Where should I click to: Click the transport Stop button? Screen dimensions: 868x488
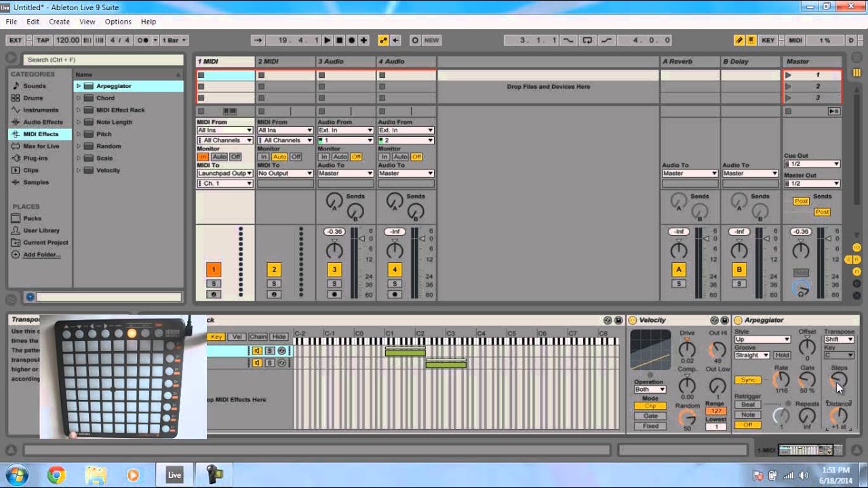(340, 40)
